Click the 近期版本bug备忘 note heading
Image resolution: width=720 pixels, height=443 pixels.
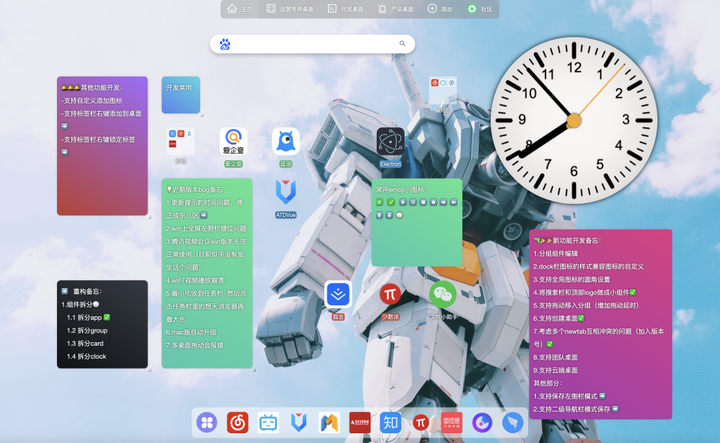194,190
